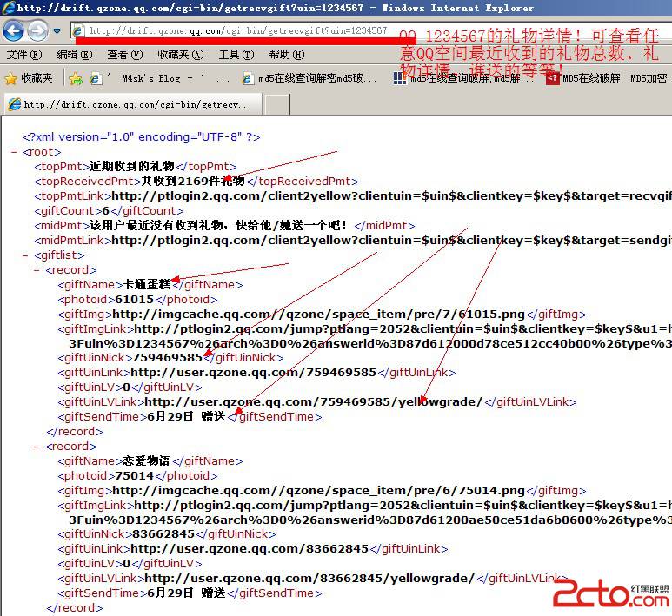Go forward with the Forward arrow button

tap(37, 30)
